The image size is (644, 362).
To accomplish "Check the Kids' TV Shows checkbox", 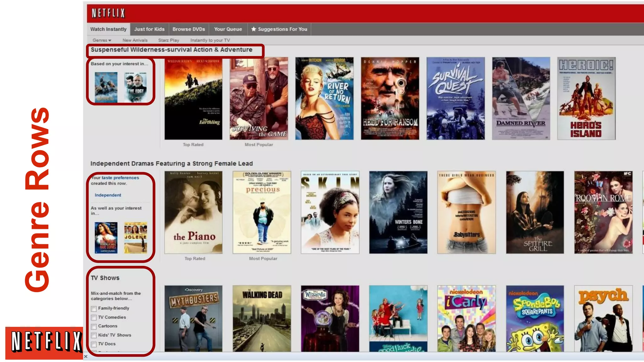I will (x=94, y=335).
